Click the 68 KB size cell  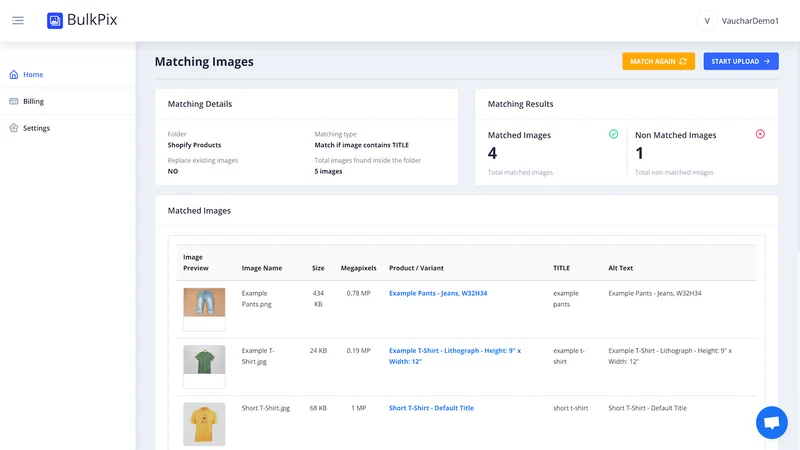[318, 408]
